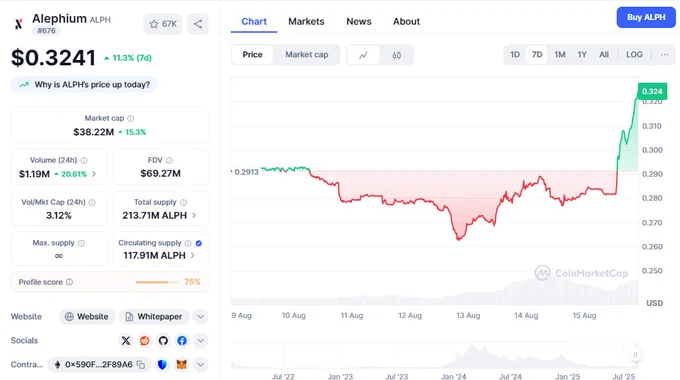
Task: Copy the contract address with copy icon
Action: click(x=141, y=365)
